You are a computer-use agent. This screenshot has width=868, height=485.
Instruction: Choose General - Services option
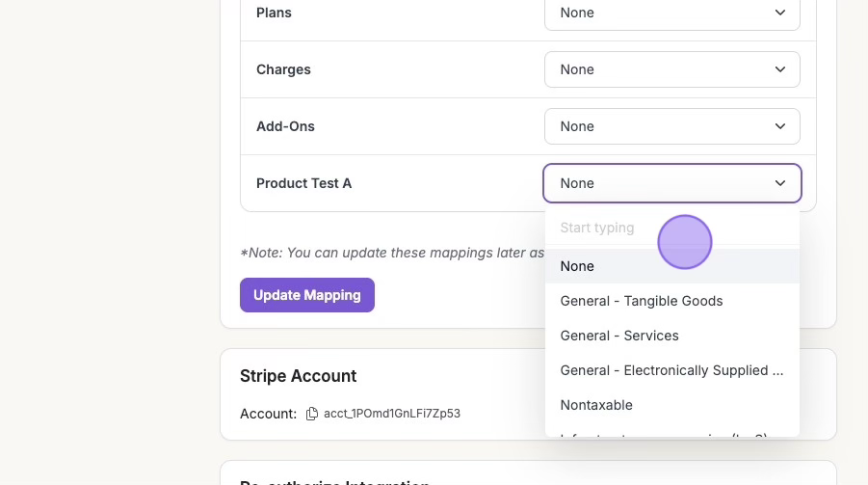point(619,336)
